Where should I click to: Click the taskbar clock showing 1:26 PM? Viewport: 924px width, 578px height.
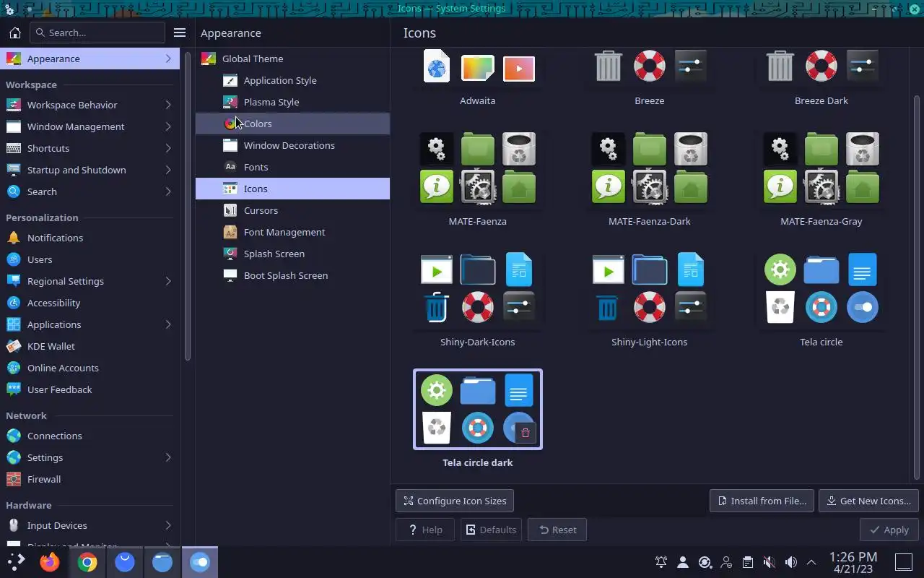[853, 562]
